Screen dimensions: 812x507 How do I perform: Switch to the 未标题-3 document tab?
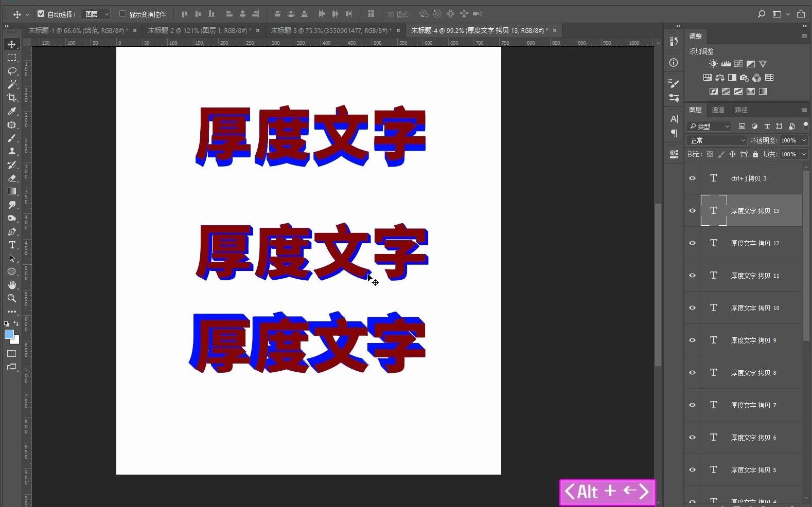tap(331, 30)
